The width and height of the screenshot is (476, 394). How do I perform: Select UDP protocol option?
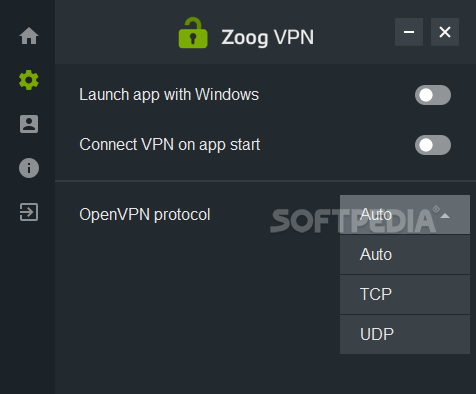point(405,334)
